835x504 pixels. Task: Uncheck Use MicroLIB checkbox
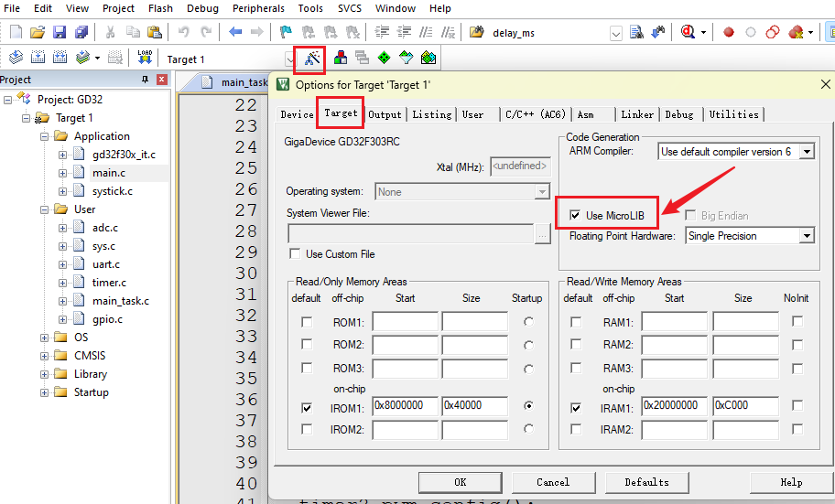[575, 215]
